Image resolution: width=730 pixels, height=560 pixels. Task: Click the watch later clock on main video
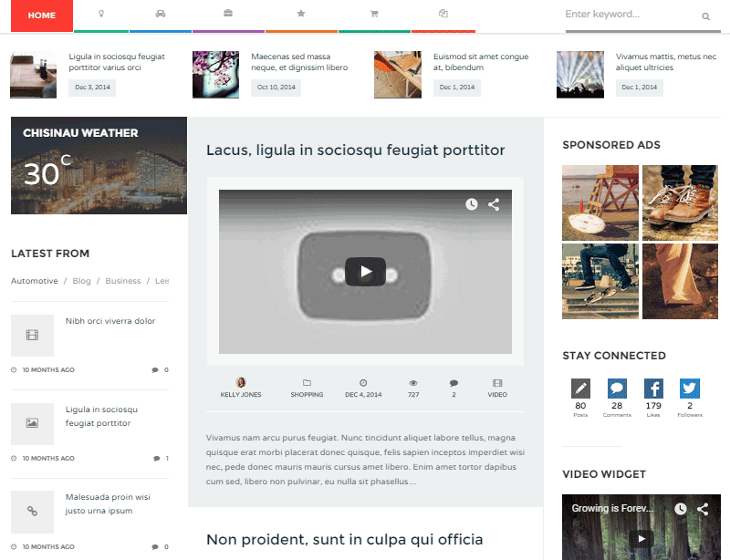tap(472, 204)
